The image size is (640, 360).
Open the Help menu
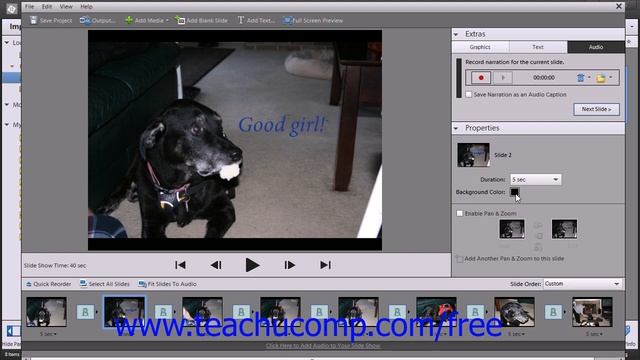pos(86,7)
